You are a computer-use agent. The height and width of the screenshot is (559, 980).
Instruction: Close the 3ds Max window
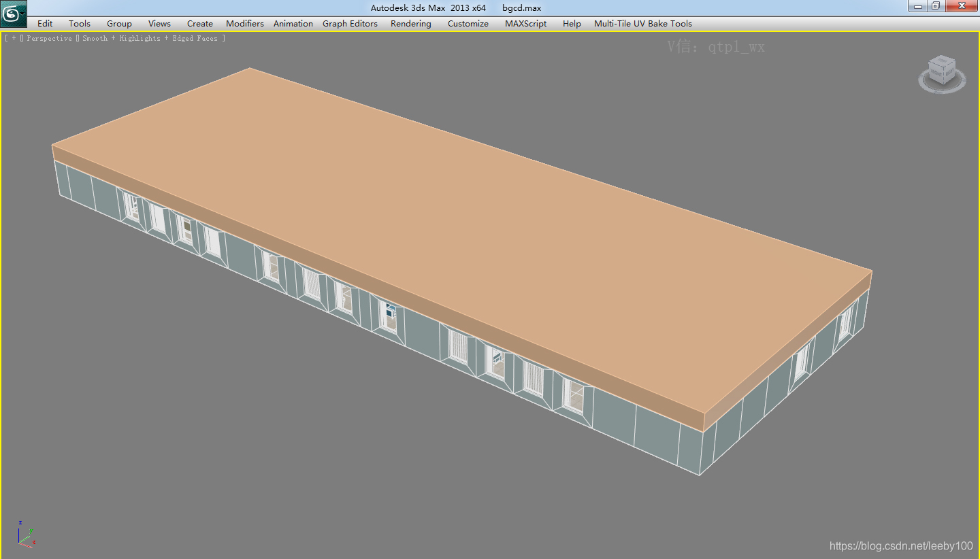(x=962, y=6)
